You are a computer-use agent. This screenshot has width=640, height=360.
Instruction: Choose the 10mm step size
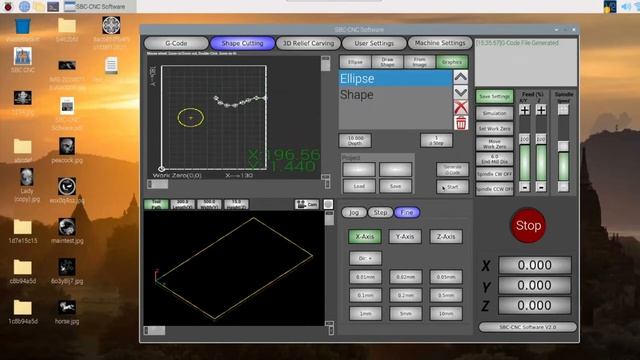(446, 313)
